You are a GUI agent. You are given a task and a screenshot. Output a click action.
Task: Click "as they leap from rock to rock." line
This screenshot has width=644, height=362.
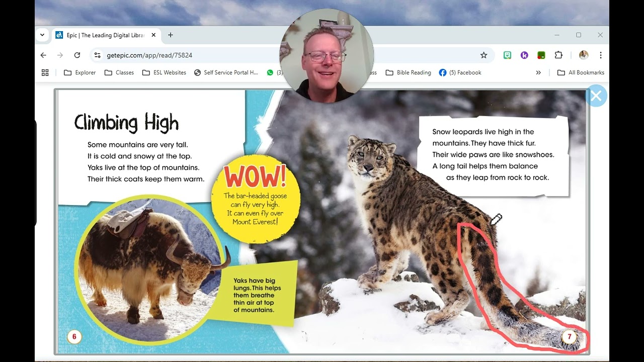pyautogui.click(x=498, y=177)
